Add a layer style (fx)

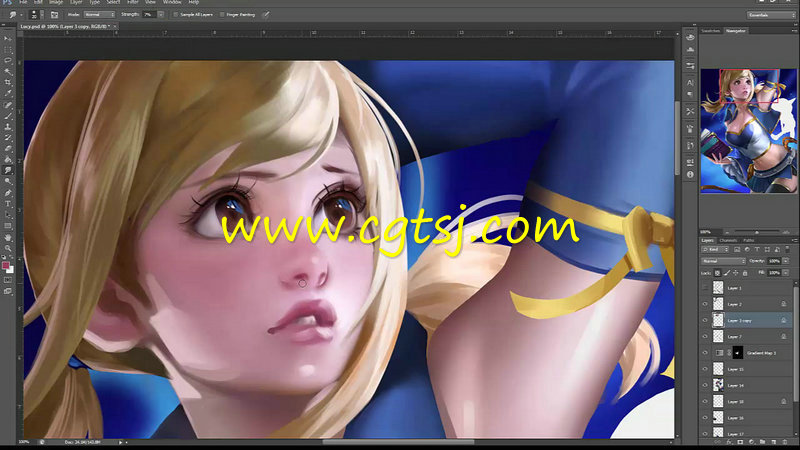[x=729, y=442]
